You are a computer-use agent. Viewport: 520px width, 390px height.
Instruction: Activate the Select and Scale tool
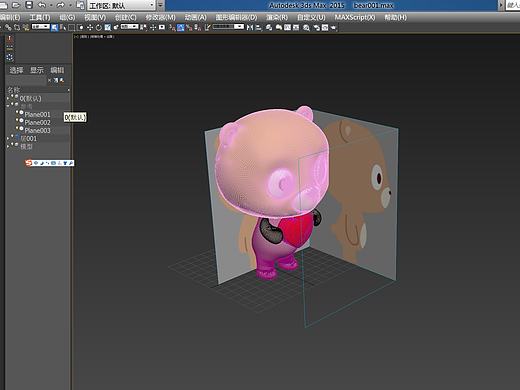pos(108,28)
